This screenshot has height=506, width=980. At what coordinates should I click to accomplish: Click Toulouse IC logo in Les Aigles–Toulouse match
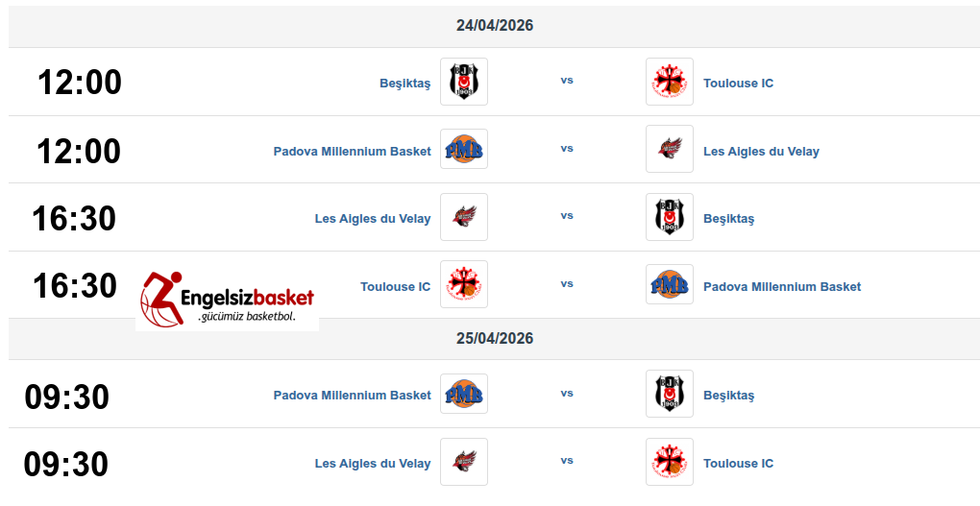[670, 462]
